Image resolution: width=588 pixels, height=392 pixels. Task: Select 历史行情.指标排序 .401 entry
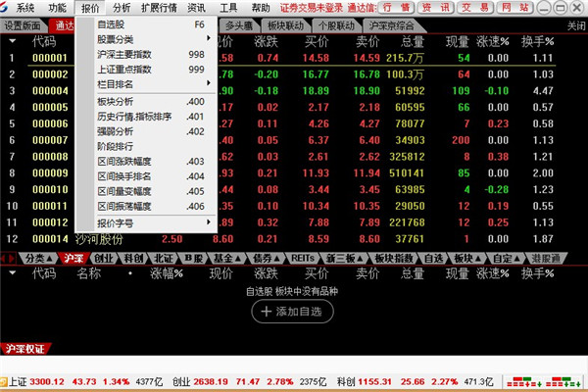click(x=154, y=117)
